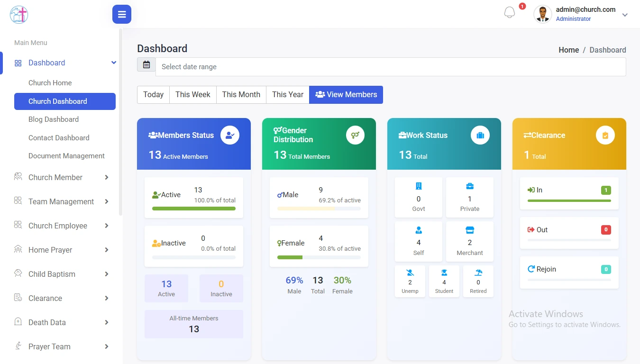Open the calendar icon beside date range field
Image resolution: width=640 pixels, height=364 pixels.
click(146, 64)
